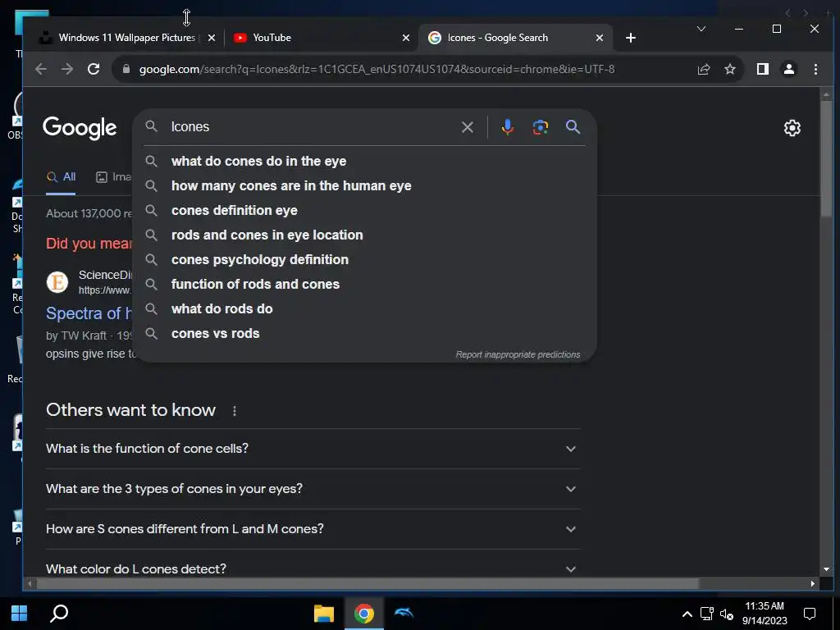Open Google quick settings gear
Screen dimensions: 840x630
[x=792, y=128]
